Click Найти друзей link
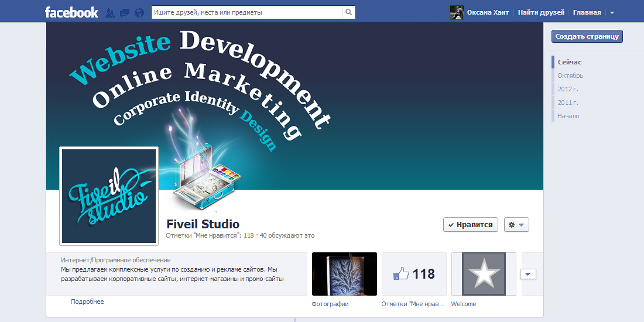 click(x=541, y=12)
